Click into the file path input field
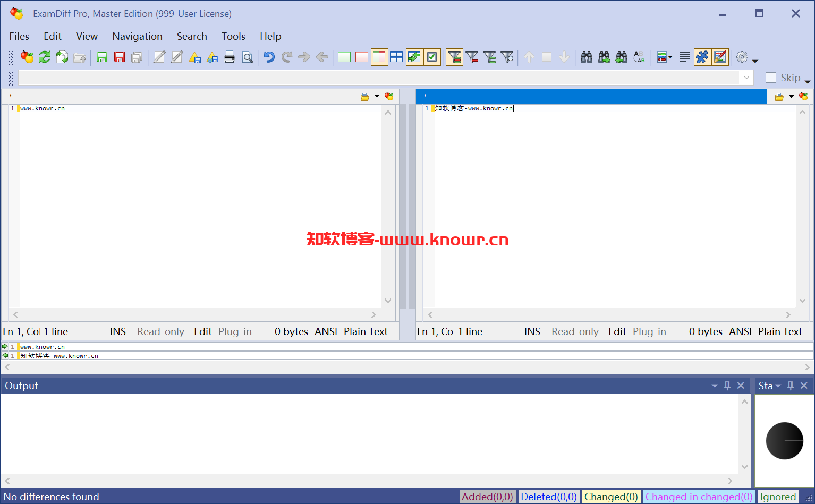815x504 pixels. point(379,78)
